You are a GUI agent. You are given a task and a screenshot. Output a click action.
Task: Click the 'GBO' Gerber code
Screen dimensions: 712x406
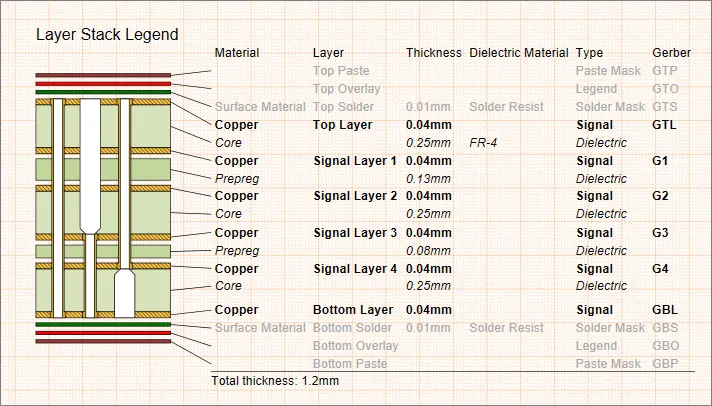coord(666,346)
